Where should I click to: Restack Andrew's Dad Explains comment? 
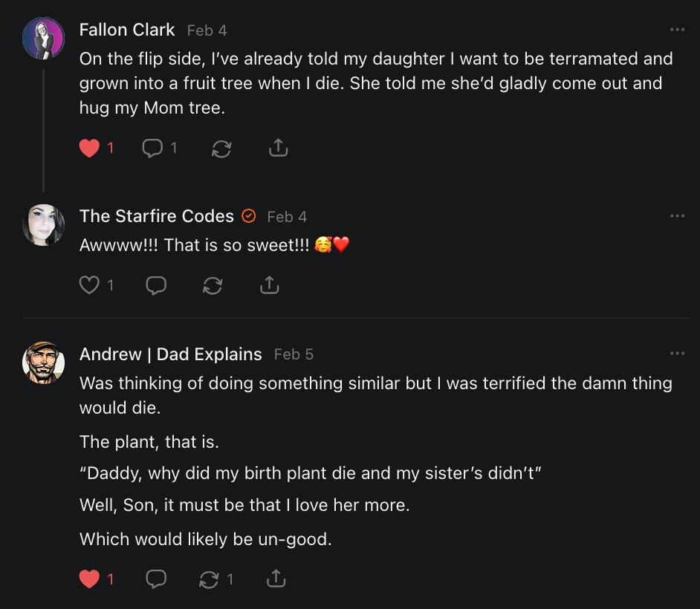[x=209, y=579]
